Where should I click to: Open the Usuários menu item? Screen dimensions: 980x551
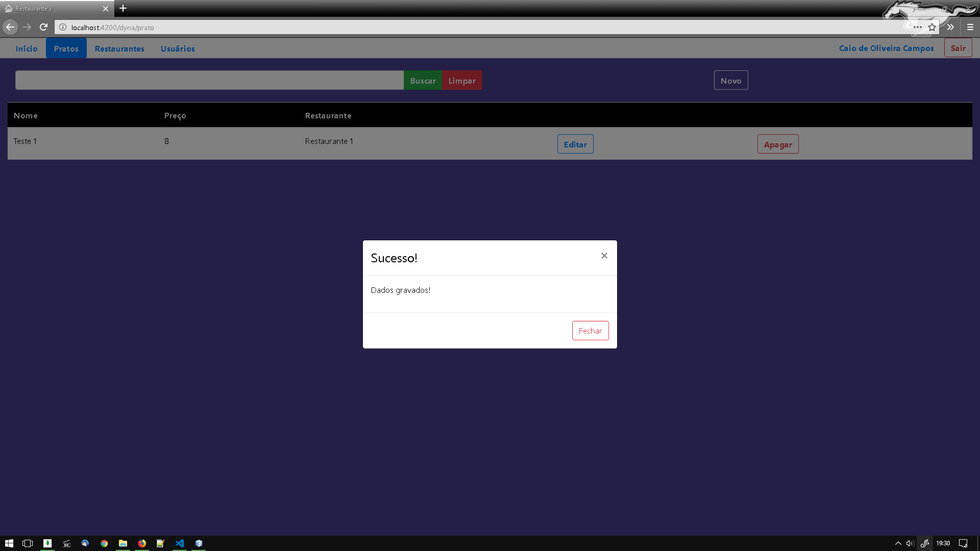(178, 48)
